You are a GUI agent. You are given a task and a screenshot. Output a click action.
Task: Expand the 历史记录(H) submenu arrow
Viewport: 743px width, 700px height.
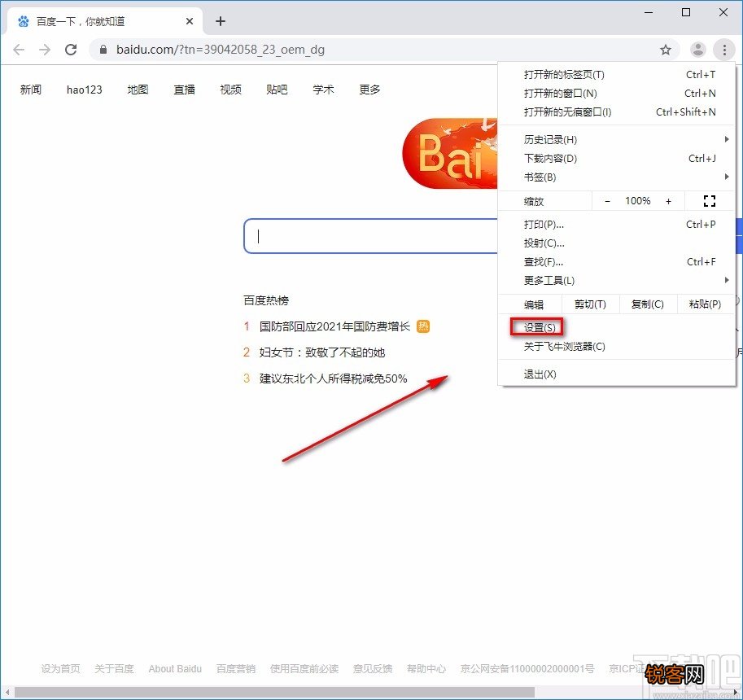[727, 139]
